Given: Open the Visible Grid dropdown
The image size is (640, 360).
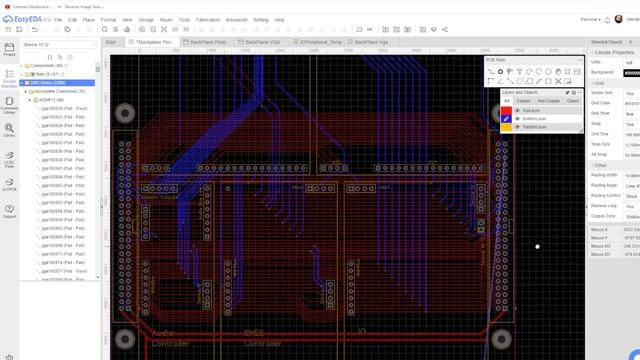Looking at the screenshot, I should click(631, 93).
